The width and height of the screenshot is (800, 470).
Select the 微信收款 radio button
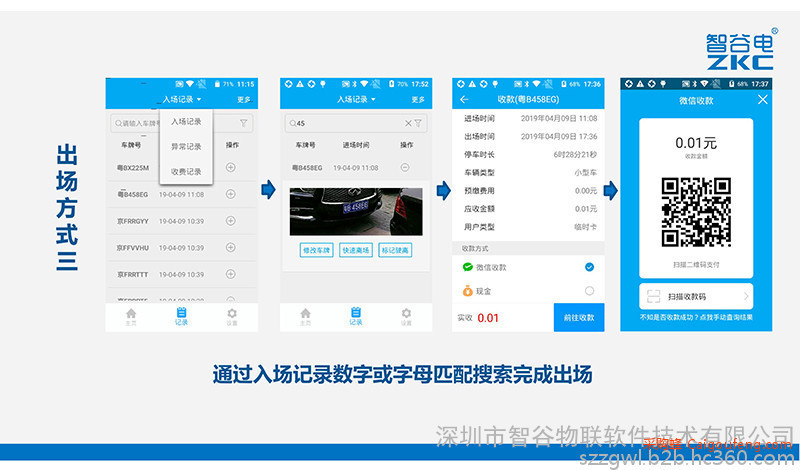pos(589,267)
